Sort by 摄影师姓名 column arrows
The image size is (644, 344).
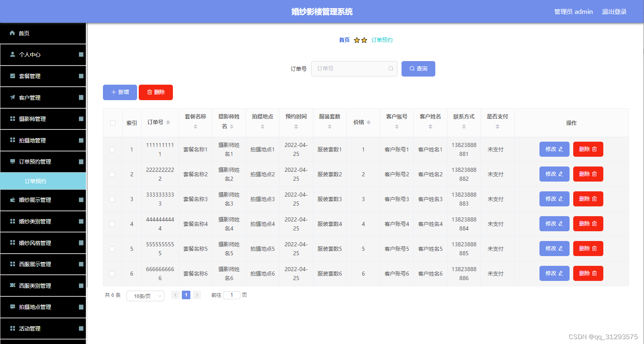[231, 127]
